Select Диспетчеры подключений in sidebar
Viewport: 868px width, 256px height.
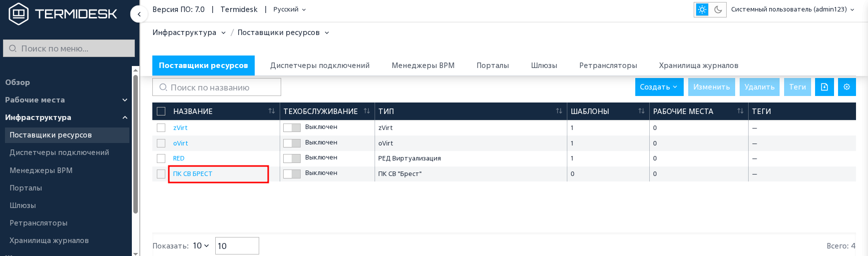pyautogui.click(x=59, y=152)
